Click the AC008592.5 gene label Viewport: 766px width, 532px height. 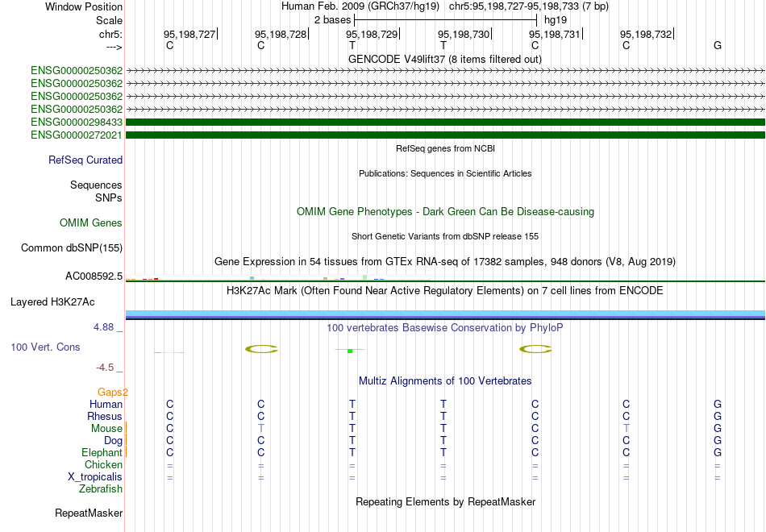[x=94, y=276]
